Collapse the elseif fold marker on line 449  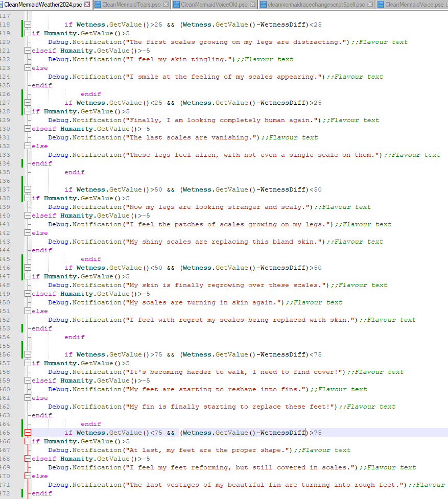(28, 293)
